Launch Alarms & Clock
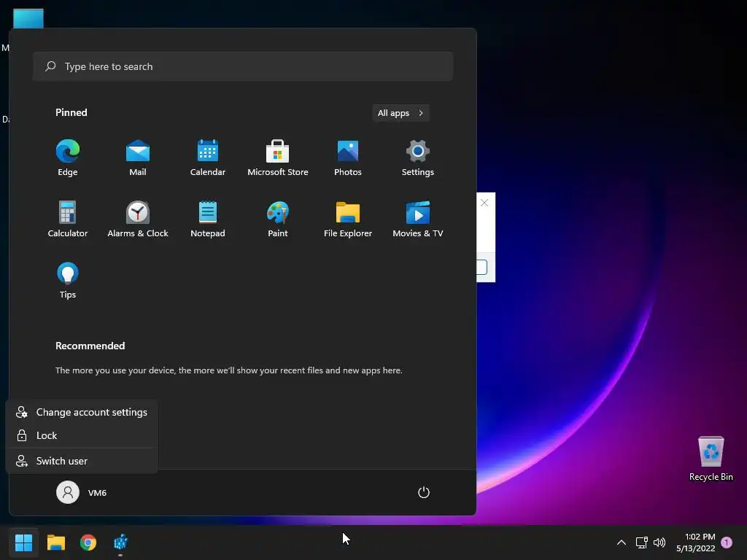This screenshot has width=747, height=560. tap(138, 219)
